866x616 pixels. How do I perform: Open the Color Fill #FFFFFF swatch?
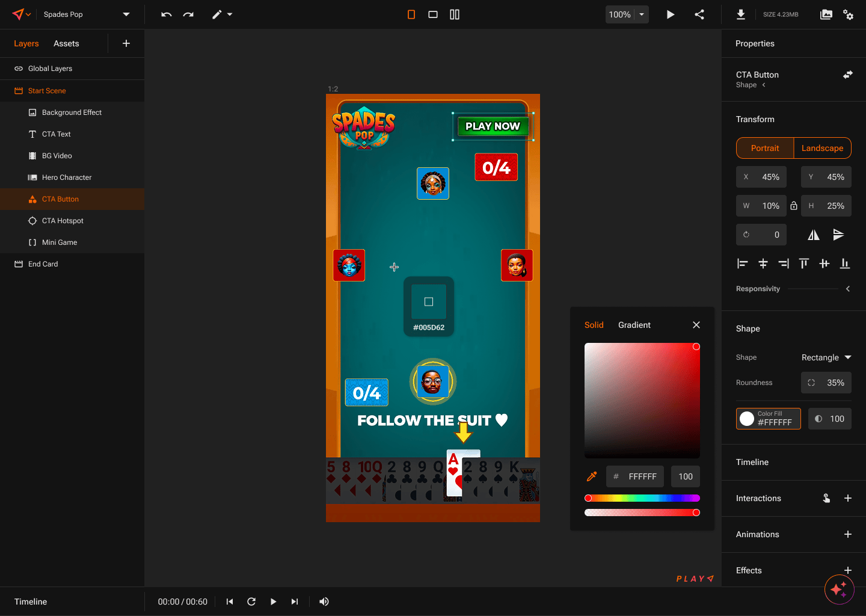769,419
